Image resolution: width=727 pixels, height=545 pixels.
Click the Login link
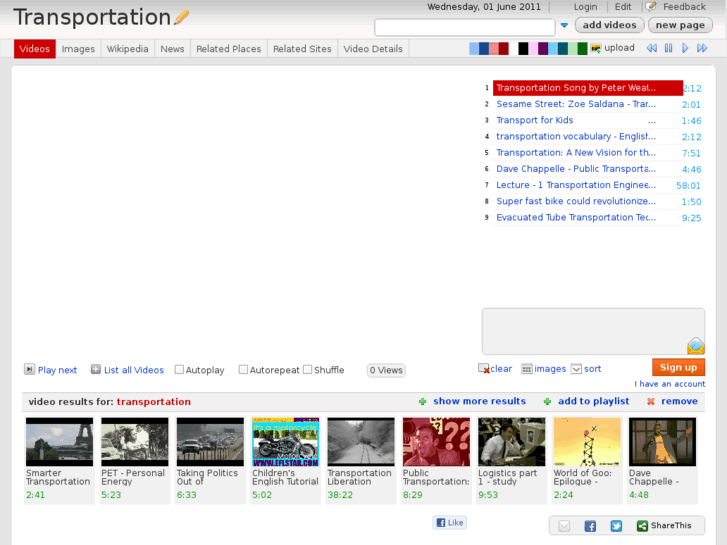pyautogui.click(x=585, y=7)
